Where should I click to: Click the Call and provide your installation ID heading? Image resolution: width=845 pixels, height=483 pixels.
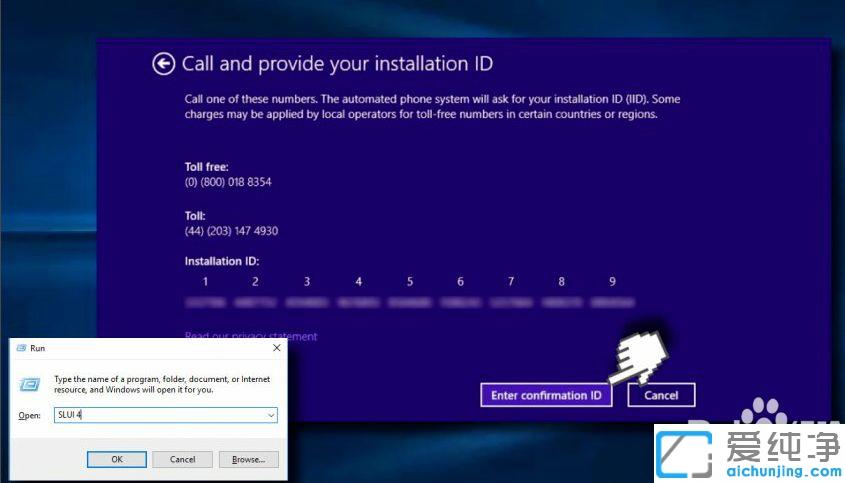coord(337,64)
